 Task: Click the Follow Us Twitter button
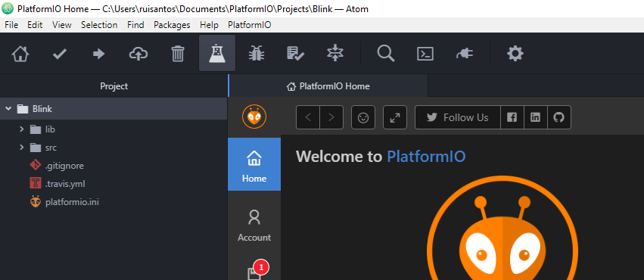(458, 117)
